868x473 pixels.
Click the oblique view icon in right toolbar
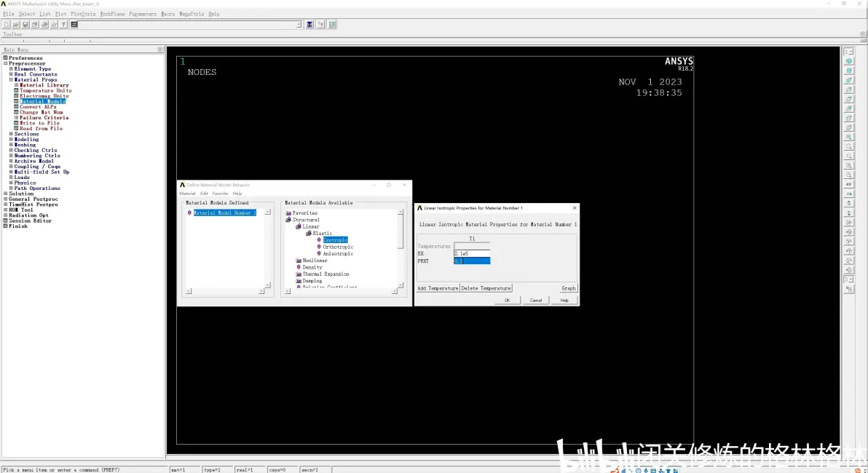pos(848,71)
